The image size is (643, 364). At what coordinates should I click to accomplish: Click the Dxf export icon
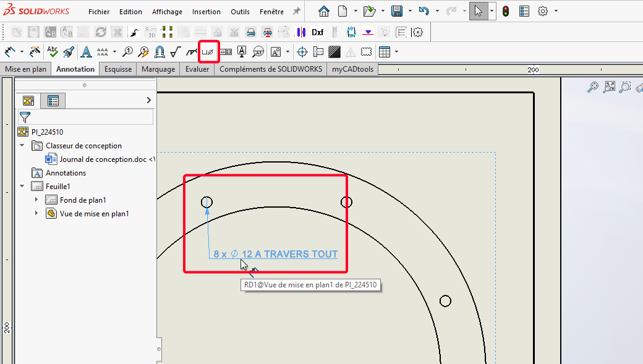(317, 32)
